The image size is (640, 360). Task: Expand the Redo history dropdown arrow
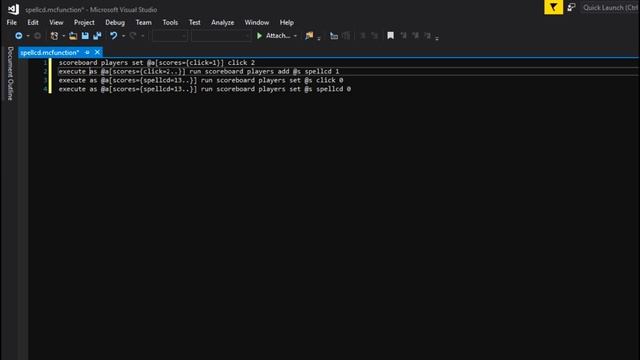142,36
